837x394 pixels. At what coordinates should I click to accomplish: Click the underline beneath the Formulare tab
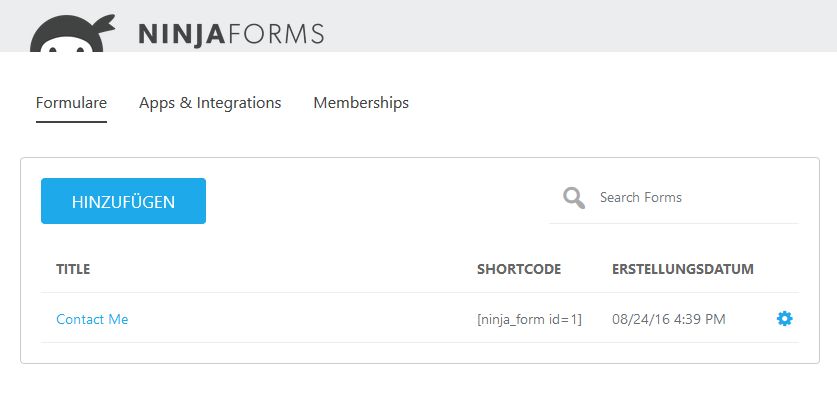72,122
